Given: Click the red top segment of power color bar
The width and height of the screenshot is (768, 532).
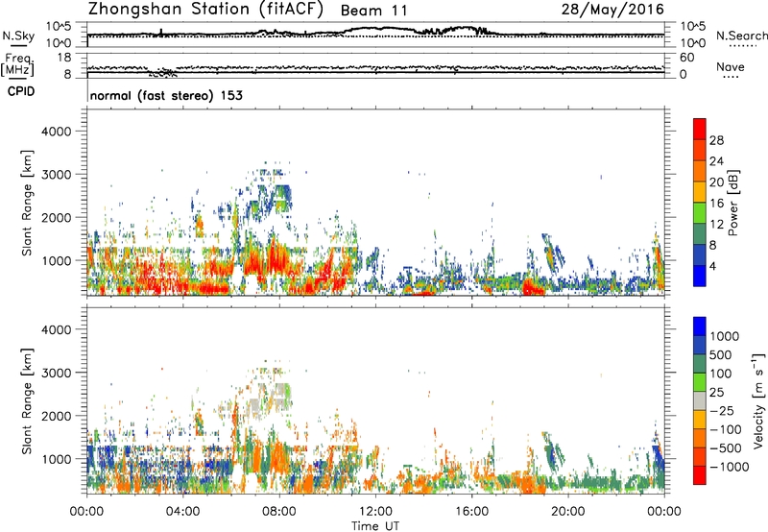Looking at the screenshot, I should tap(700, 129).
